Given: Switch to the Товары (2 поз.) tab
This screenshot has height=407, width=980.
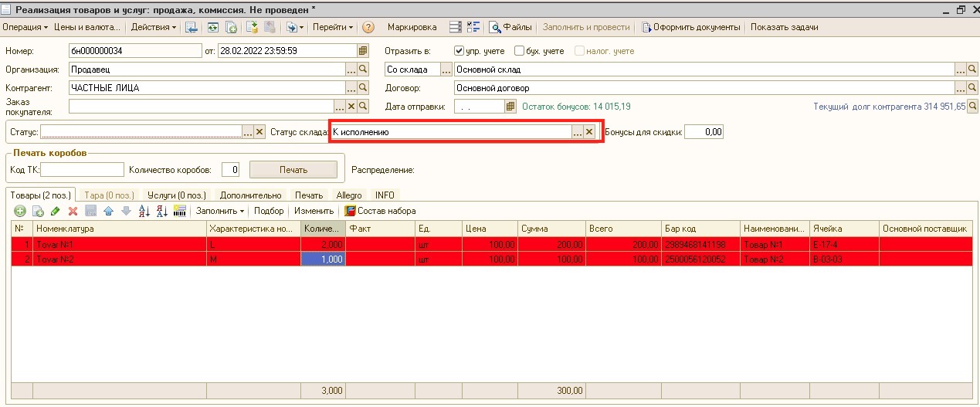Looking at the screenshot, I should (x=40, y=195).
